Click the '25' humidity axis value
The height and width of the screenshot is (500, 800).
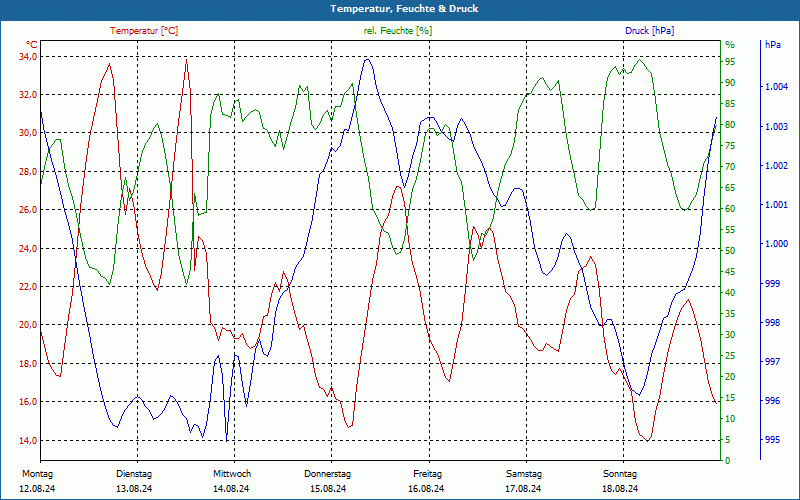[730, 356]
